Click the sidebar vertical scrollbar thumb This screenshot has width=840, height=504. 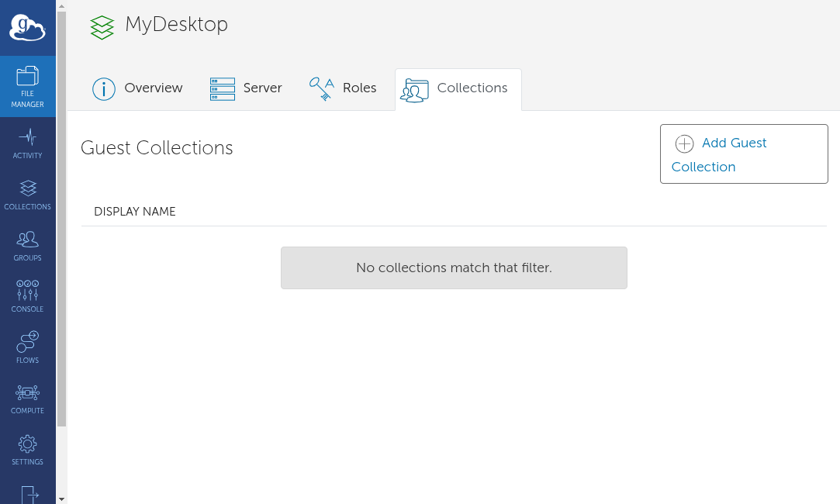[x=61, y=219]
